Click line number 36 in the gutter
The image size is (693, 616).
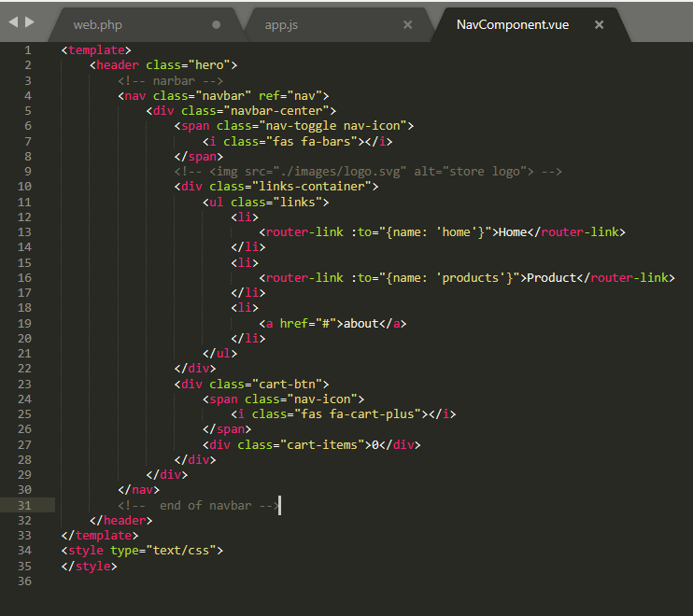point(24,581)
